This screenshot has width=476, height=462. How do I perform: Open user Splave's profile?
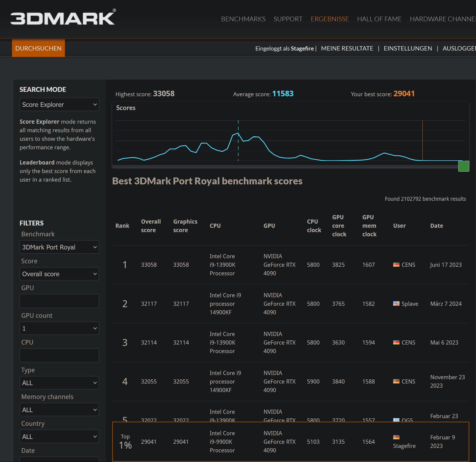click(x=410, y=304)
